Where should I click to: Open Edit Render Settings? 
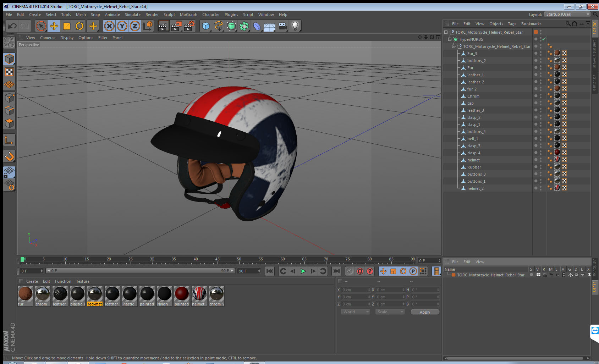point(189,26)
